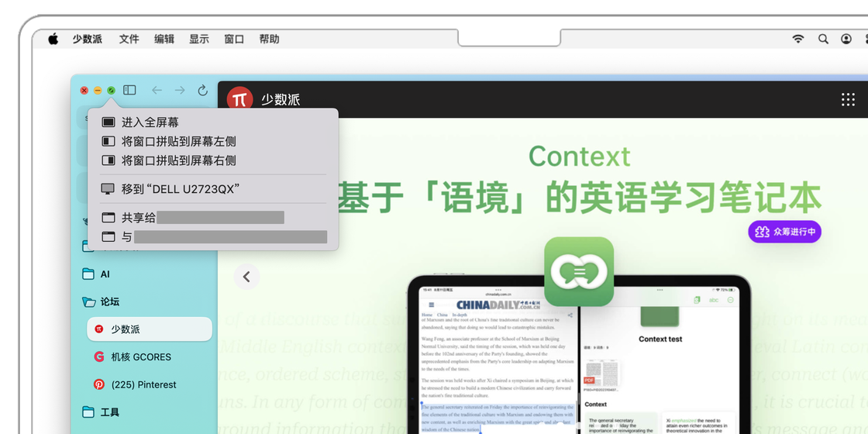Open the Apple menu
Image resolution: width=868 pixels, height=434 pixels.
coord(53,39)
